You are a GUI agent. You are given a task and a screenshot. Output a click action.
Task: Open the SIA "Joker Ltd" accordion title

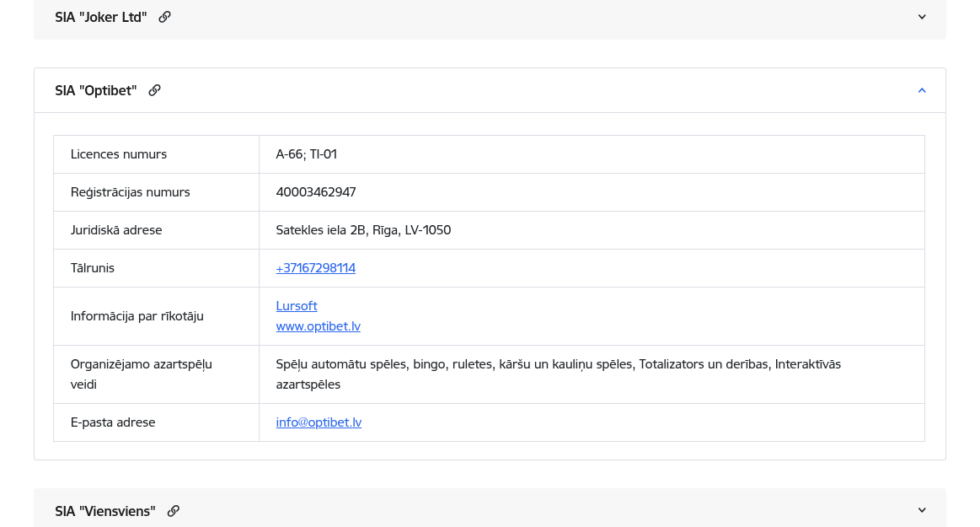(x=100, y=17)
